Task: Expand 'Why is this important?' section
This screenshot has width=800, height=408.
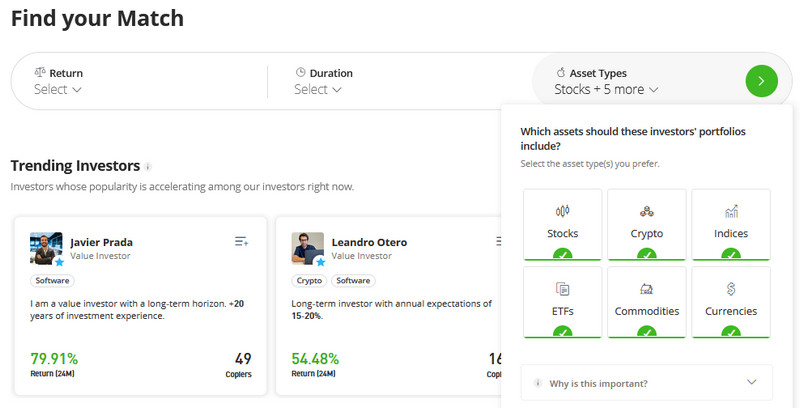Action: [x=646, y=383]
